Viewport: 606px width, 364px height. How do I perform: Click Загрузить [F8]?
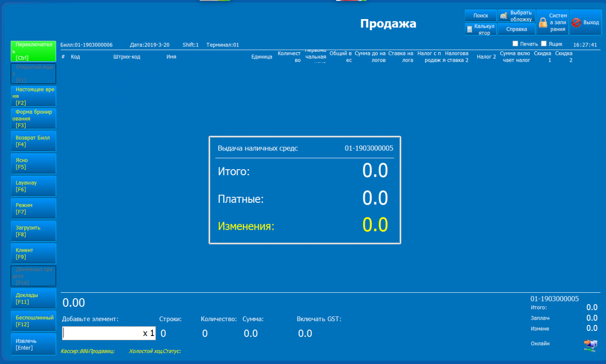click(x=33, y=231)
